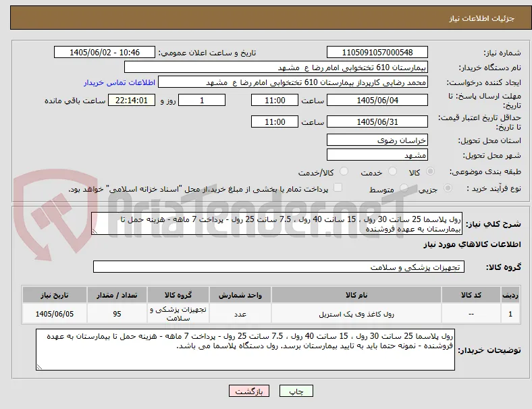
Task: Click the remaining time field 22:14:01
Action: pos(132,100)
